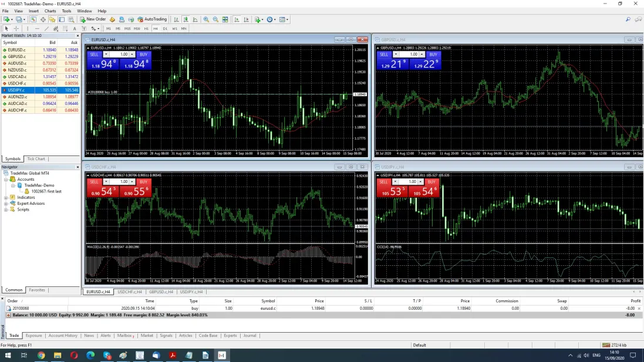
Task: Switch timeframe to H1
Action: (x=146, y=29)
